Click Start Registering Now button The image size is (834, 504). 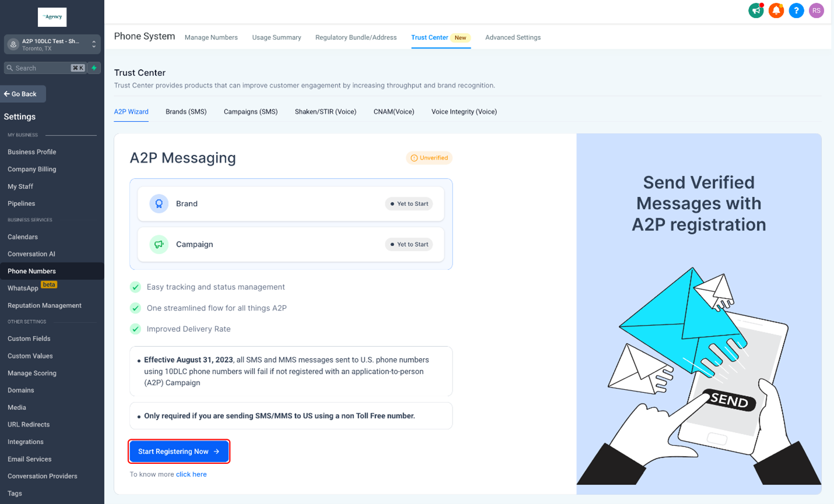click(x=179, y=452)
